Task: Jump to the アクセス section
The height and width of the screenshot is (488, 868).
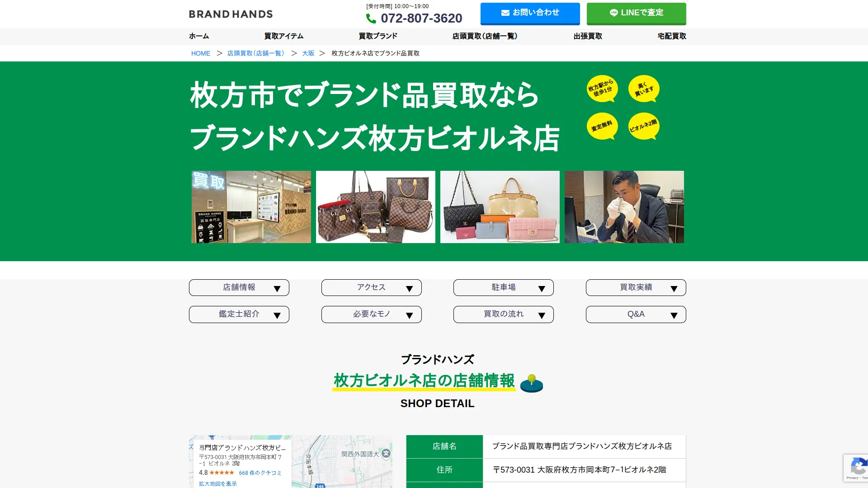Action: 372,287
